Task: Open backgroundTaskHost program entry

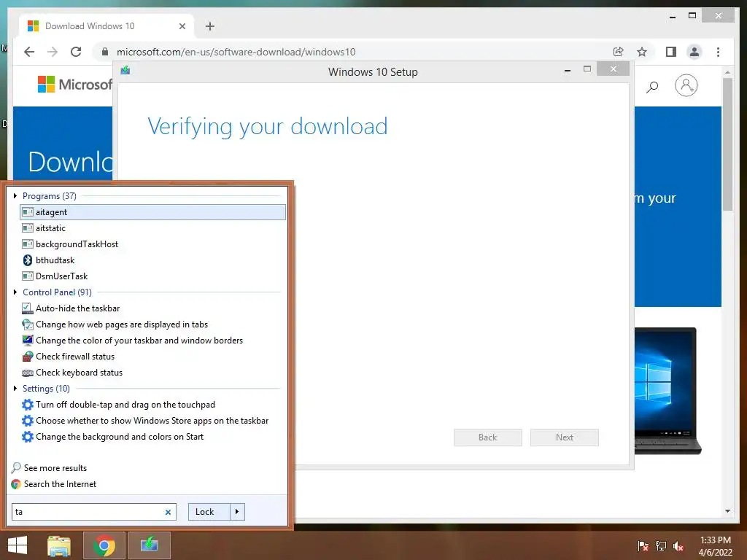Action: (152, 244)
